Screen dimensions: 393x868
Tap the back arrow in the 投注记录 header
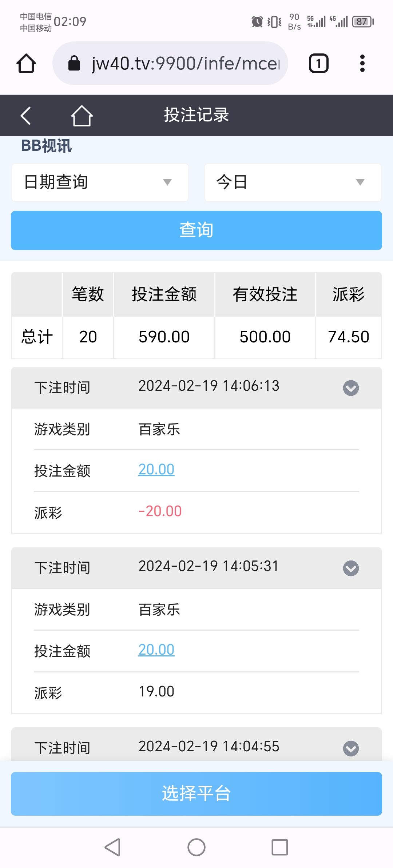click(x=25, y=116)
